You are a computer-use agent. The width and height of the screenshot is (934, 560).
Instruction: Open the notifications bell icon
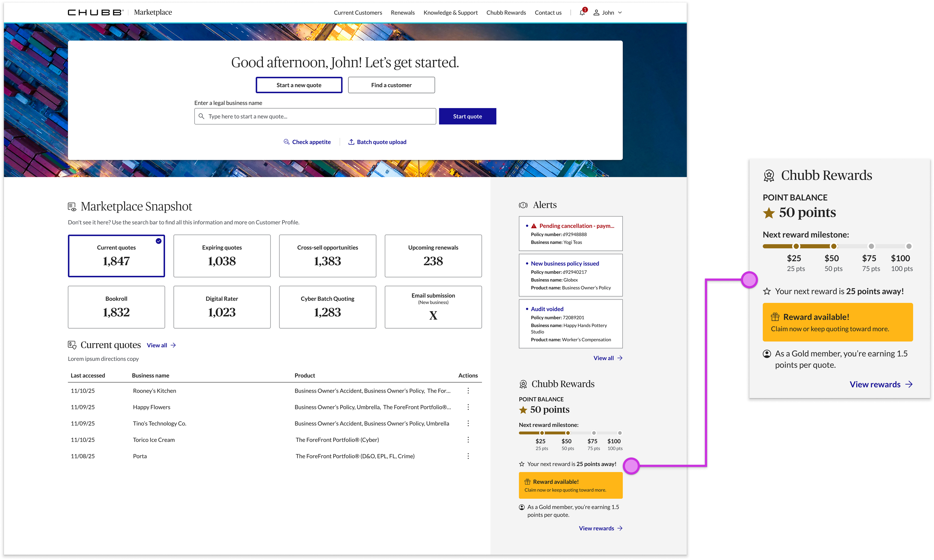click(582, 12)
